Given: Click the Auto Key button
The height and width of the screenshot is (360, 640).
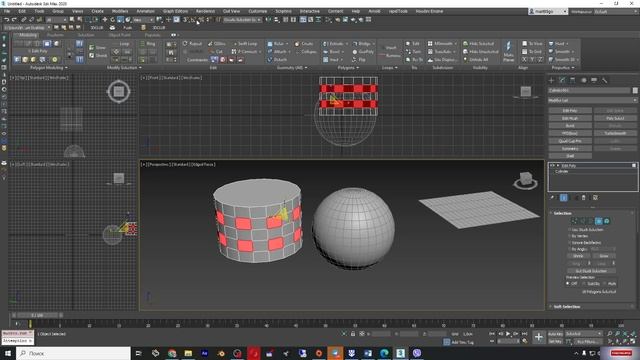Looking at the screenshot, I should pos(555,334).
